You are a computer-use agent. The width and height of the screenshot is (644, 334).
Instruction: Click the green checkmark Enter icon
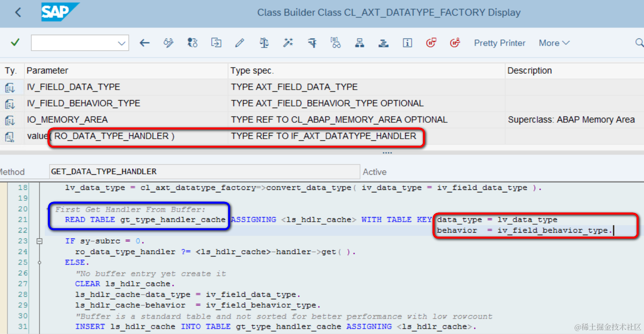15,42
